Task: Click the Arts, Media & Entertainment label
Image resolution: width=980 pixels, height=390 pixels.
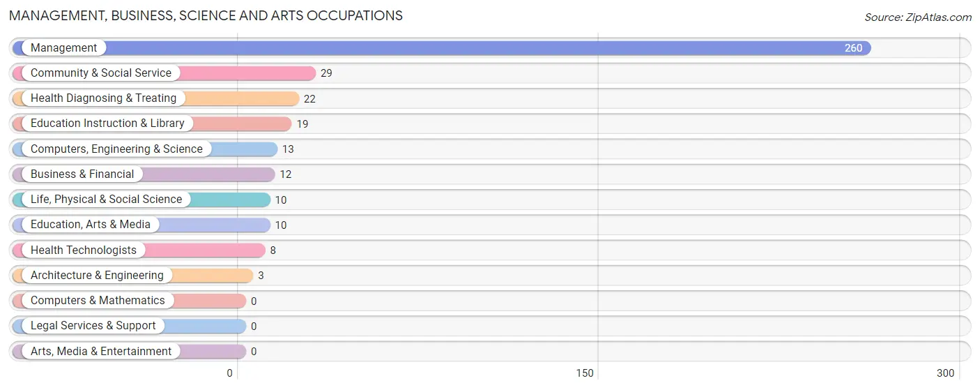Action: pyautogui.click(x=101, y=351)
